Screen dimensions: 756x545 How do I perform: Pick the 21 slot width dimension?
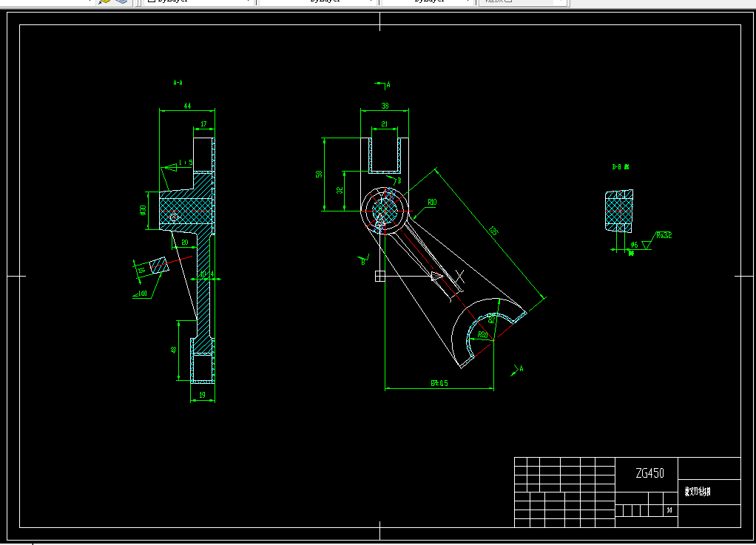click(384, 123)
